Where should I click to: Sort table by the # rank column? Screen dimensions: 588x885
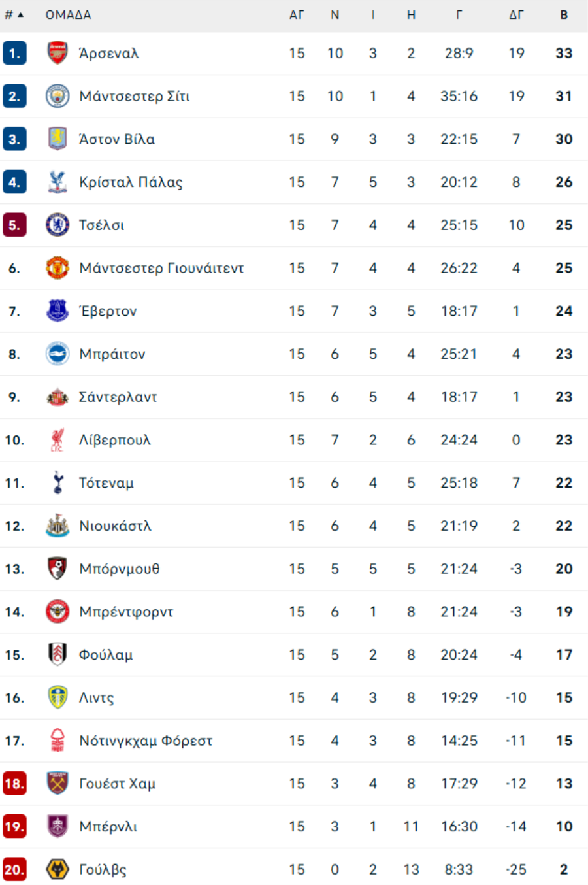point(14,14)
